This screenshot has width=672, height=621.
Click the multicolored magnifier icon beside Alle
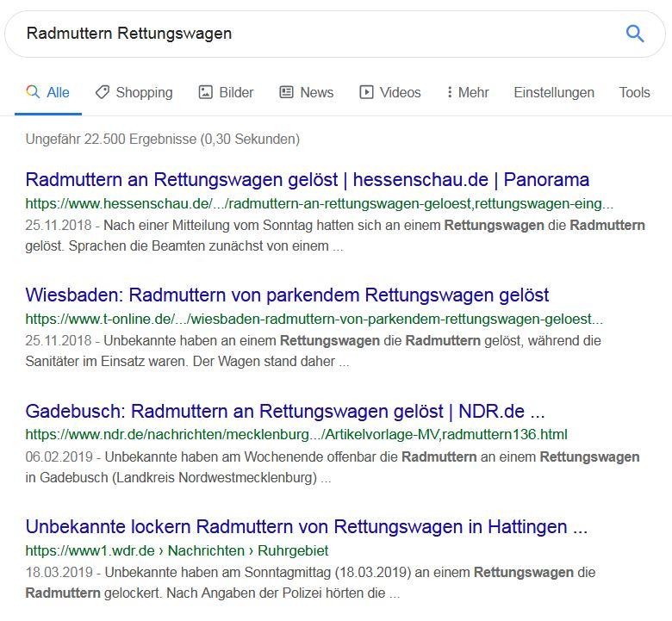(x=33, y=91)
